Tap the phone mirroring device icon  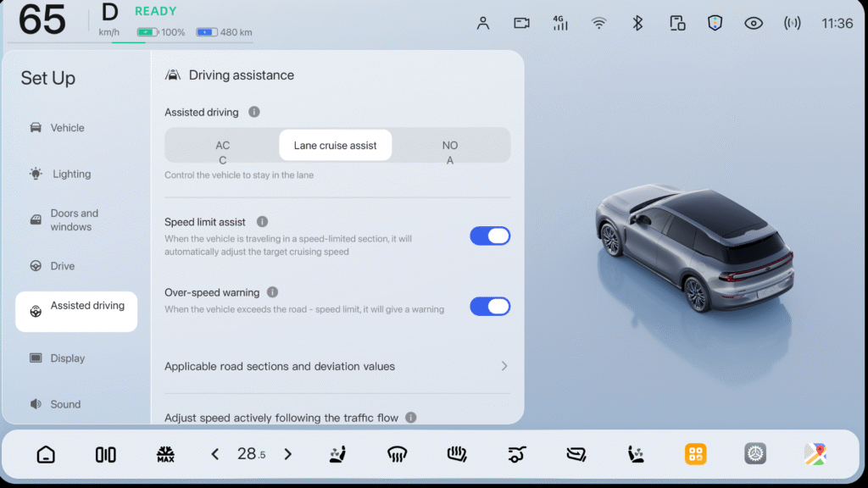677,23
